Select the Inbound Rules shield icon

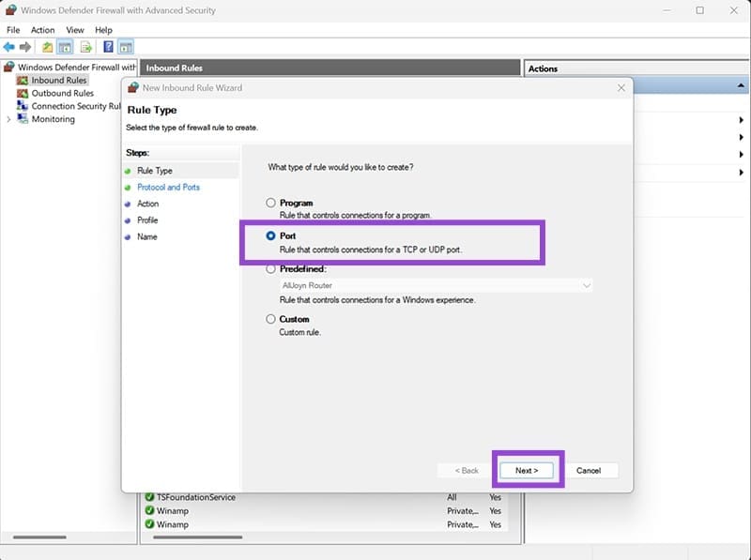pos(22,80)
